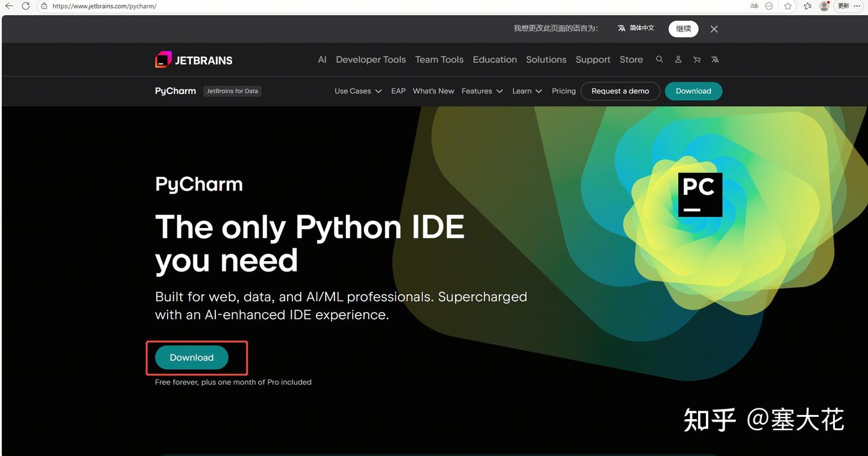Image resolution: width=868 pixels, height=456 pixels.
Task: Open the Solutions menu
Action: [546, 60]
